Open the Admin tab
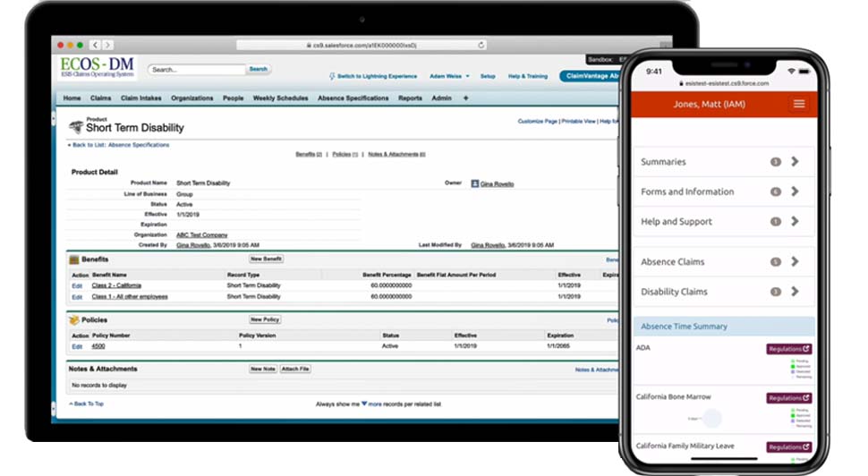The width and height of the screenshot is (868, 476). click(x=442, y=98)
